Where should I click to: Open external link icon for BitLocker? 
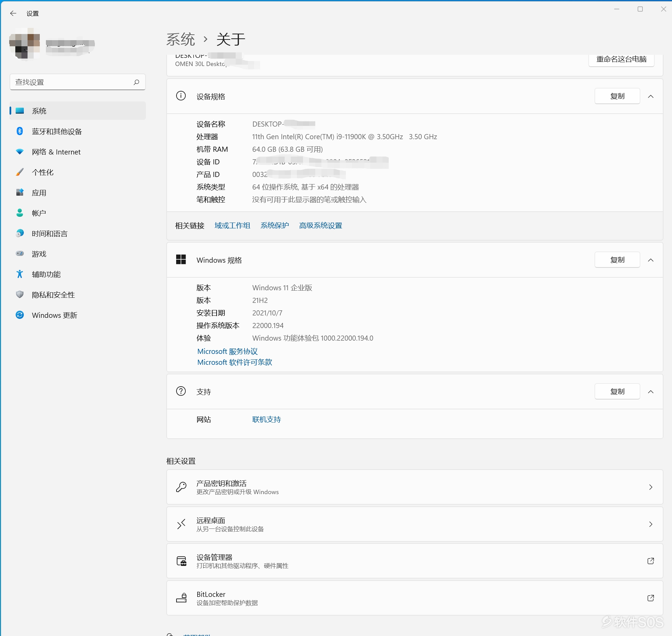coord(651,598)
